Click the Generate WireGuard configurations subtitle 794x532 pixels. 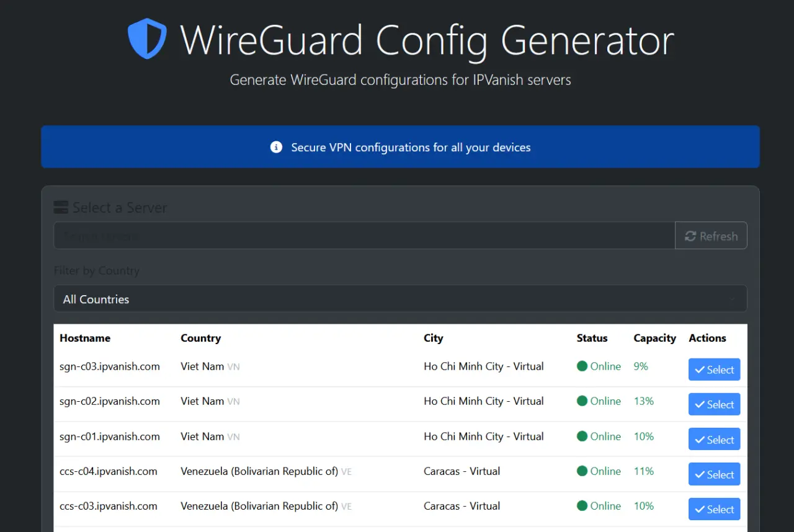(401, 80)
